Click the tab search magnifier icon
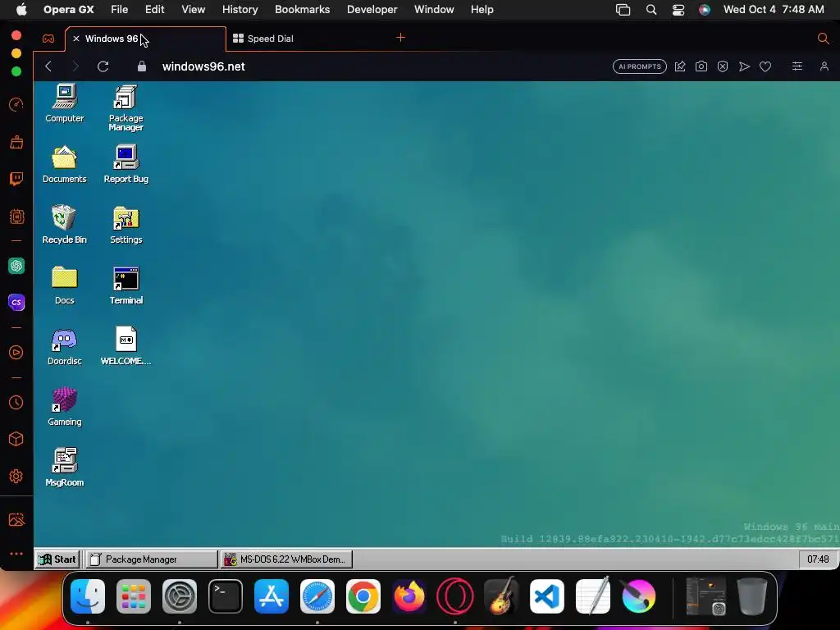This screenshot has height=630, width=840. pos(823,38)
